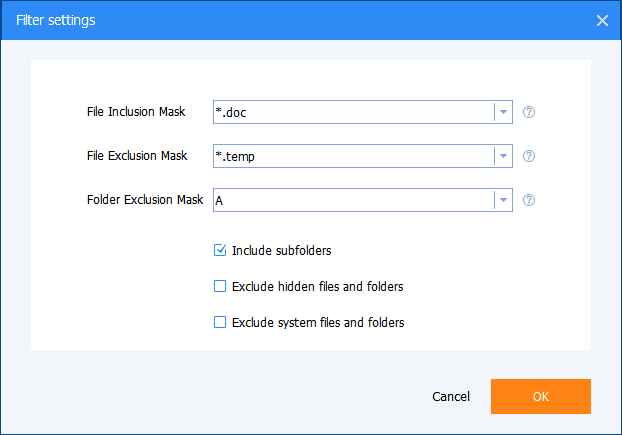Enable Exclude system files and folders
622x435 pixels.
coord(220,323)
